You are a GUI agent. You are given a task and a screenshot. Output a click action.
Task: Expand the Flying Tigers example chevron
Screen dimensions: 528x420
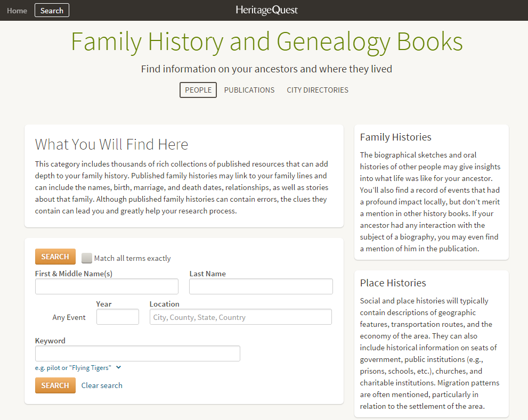118,367
